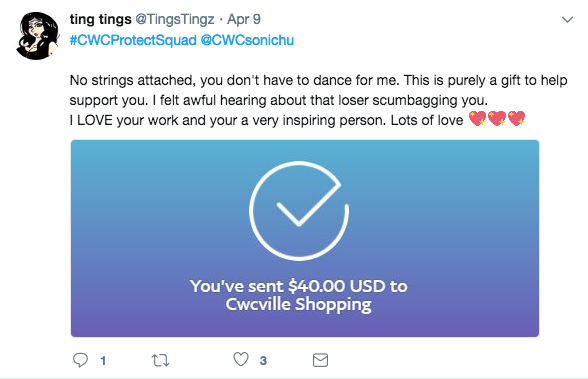
Task: Open the @TingsTingz handle
Action: [175, 19]
